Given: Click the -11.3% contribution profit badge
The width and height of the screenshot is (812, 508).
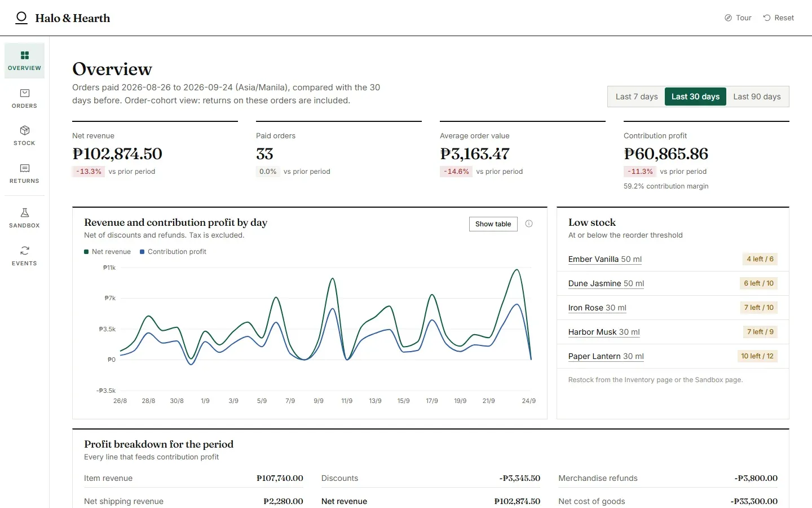Looking at the screenshot, I should pos(640,172).
